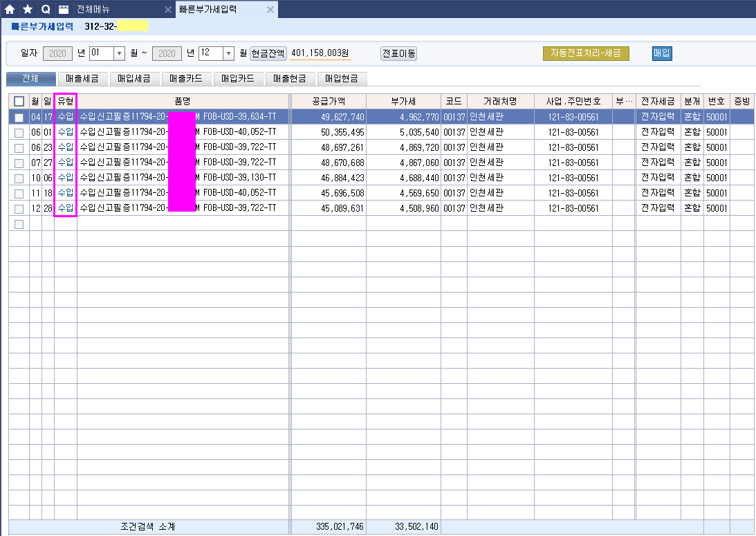Close the 빠른부가세입력 tab

pos(270,10)
